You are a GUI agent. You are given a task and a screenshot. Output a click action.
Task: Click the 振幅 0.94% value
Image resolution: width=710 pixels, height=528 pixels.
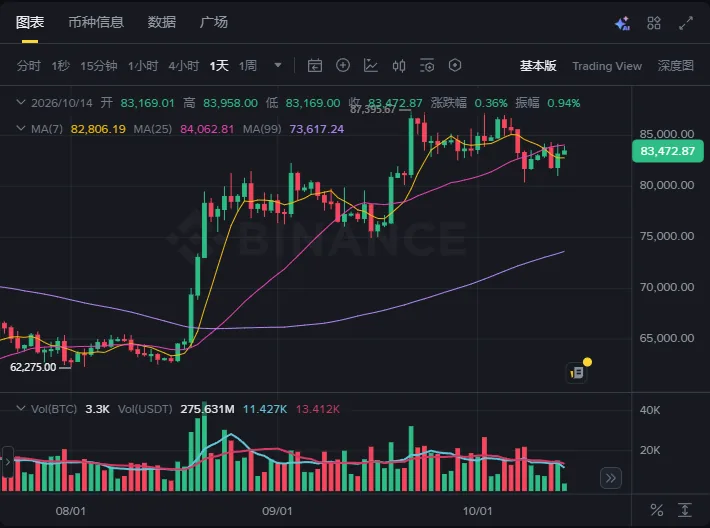coord(563,103)
